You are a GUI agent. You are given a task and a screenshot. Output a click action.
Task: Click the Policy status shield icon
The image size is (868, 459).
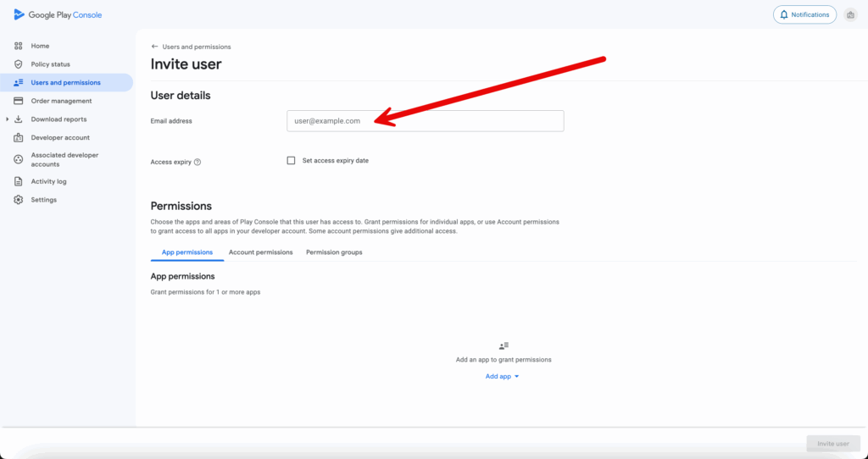19,64
